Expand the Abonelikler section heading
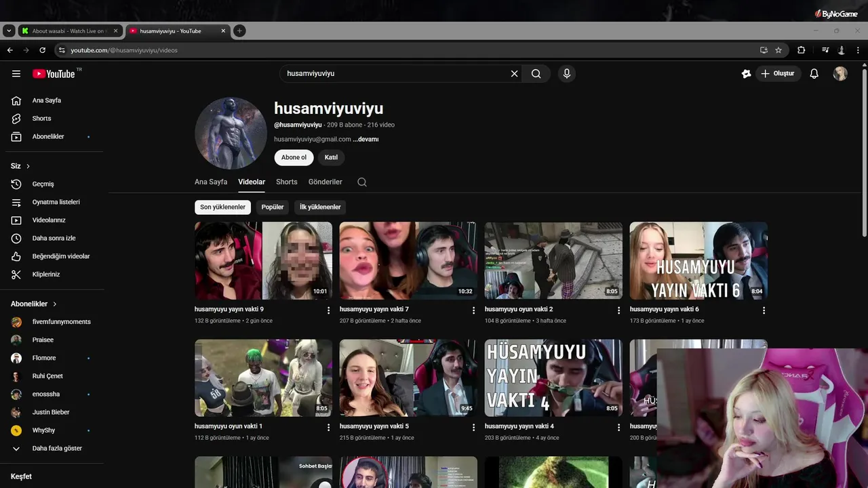 point(34,304)
